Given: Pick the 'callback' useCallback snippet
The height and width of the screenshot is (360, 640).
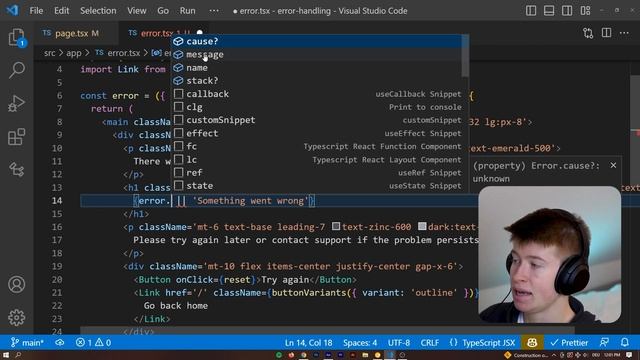Looking at the screenshot, I should pyautogui.click(x=316, y=94).
